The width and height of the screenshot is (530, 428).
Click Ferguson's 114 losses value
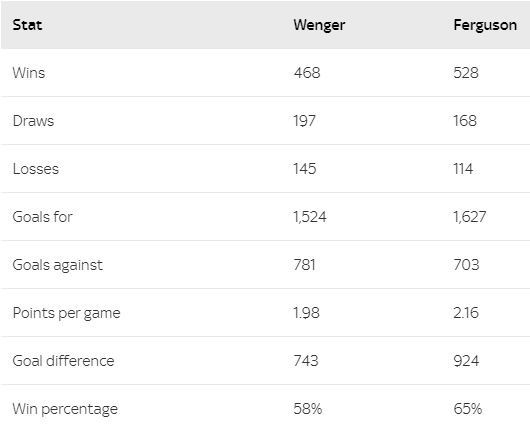click(463, 169)
